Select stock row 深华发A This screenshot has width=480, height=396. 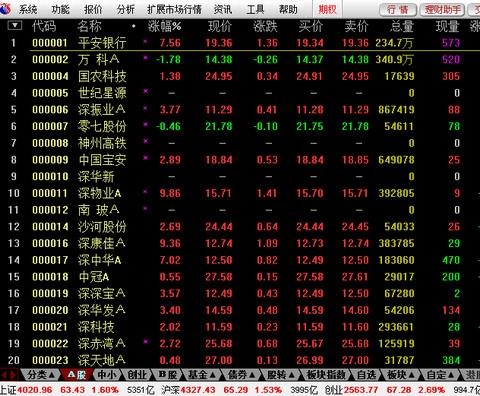(x=240, y=310)
